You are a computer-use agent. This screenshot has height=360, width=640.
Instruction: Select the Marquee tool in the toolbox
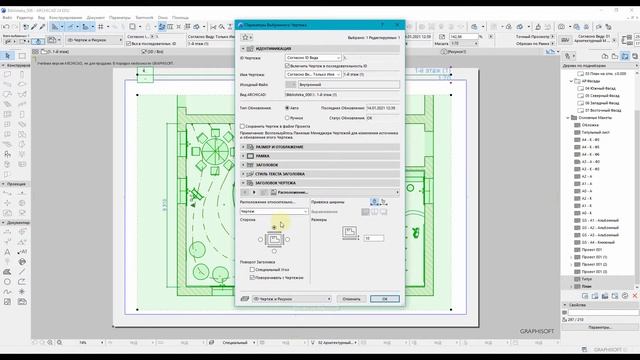point(22,56)
